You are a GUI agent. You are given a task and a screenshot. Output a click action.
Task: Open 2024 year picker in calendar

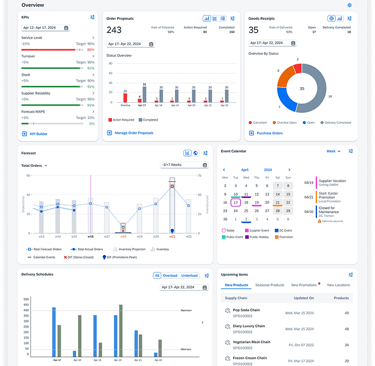point(268,170)
